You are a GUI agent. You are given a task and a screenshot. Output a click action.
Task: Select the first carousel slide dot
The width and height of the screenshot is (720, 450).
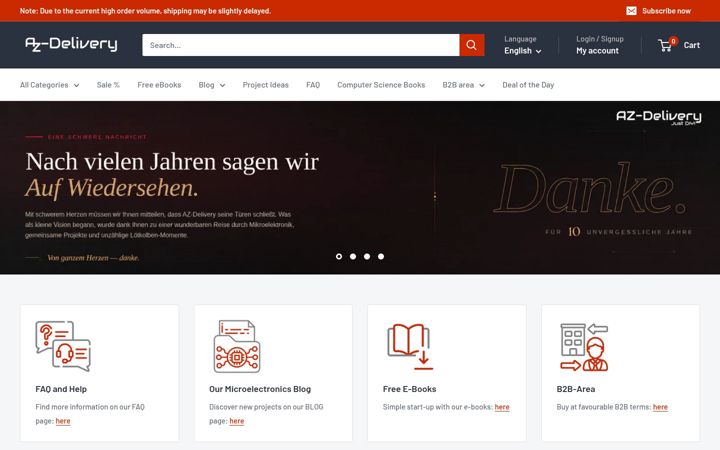point(339,256)
